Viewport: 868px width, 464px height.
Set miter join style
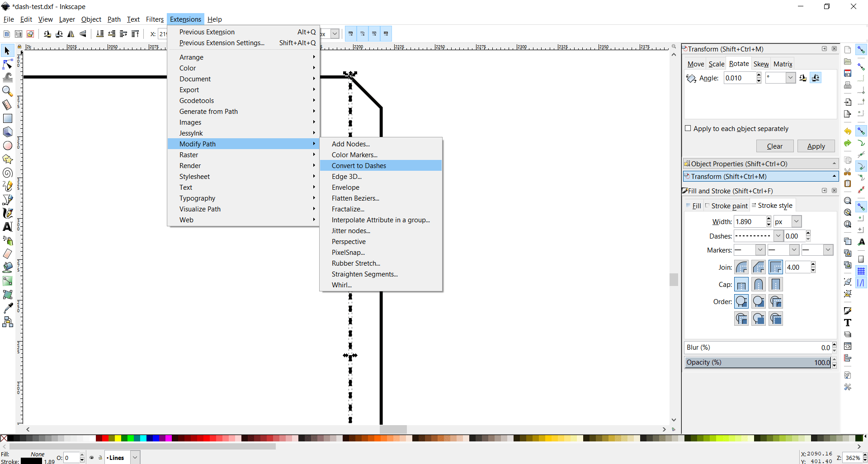(x=776, y=267)
